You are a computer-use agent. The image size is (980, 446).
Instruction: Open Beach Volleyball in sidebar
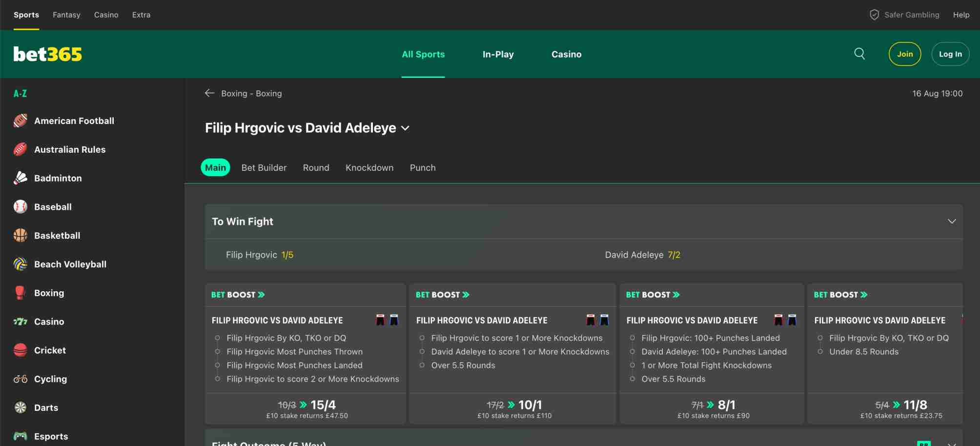point(70,264)
